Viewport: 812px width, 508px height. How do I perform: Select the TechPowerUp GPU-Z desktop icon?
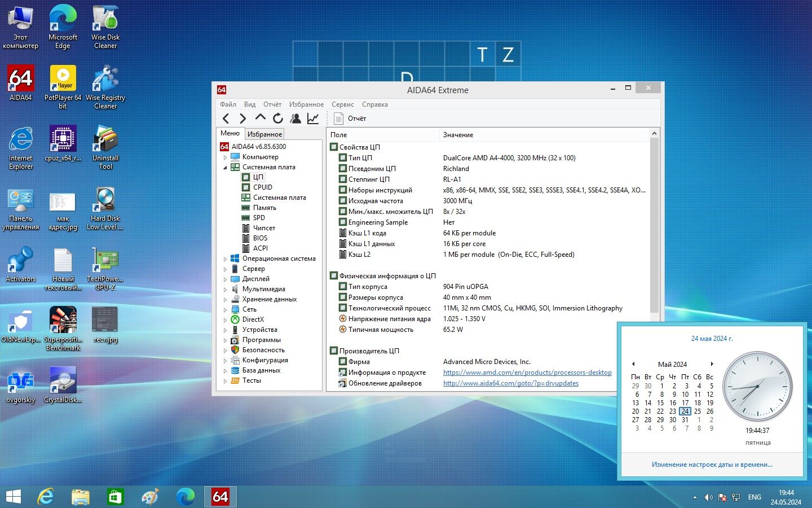105,269
